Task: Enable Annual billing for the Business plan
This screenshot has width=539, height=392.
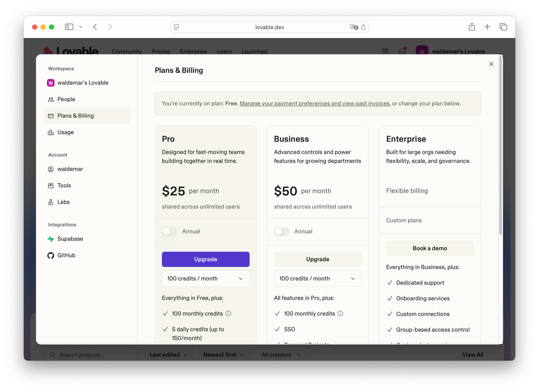Action: (x=282, y=231)
